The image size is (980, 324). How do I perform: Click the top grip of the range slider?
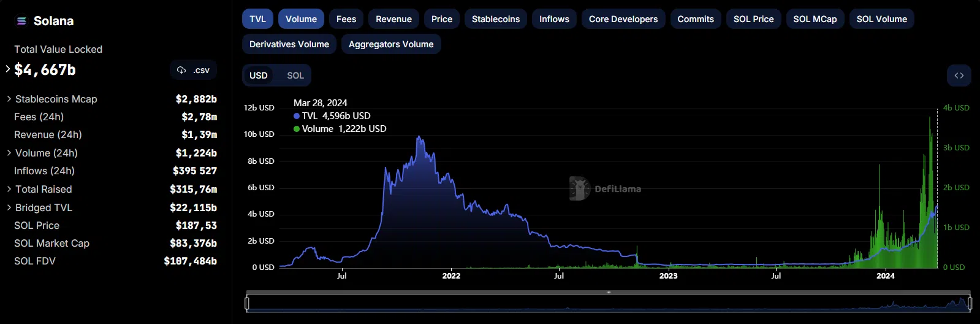click(608, 293)
